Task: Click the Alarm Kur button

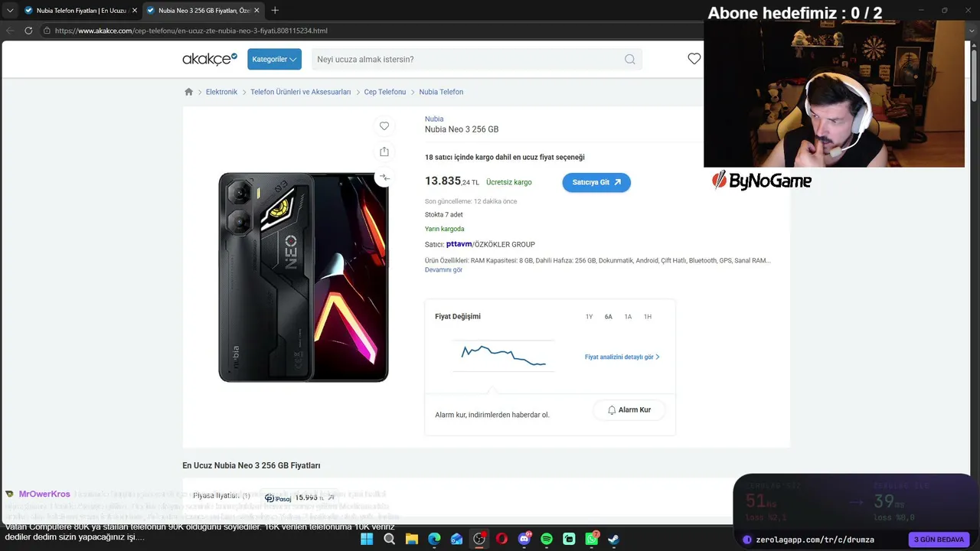Action: click(x=629, y=410)
